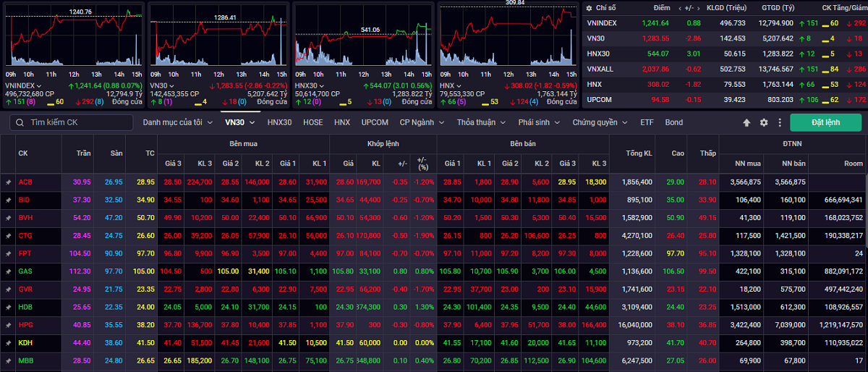Open the HNX30 intraday chart

[363, 36]
